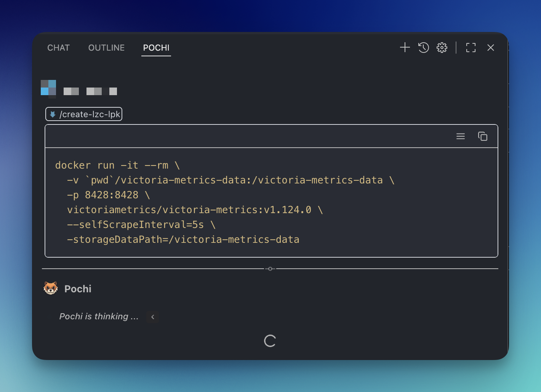This screenshot has height=392, width=541.
Task: Click the '-storageDataPath' line
Action: click(183, 239)
